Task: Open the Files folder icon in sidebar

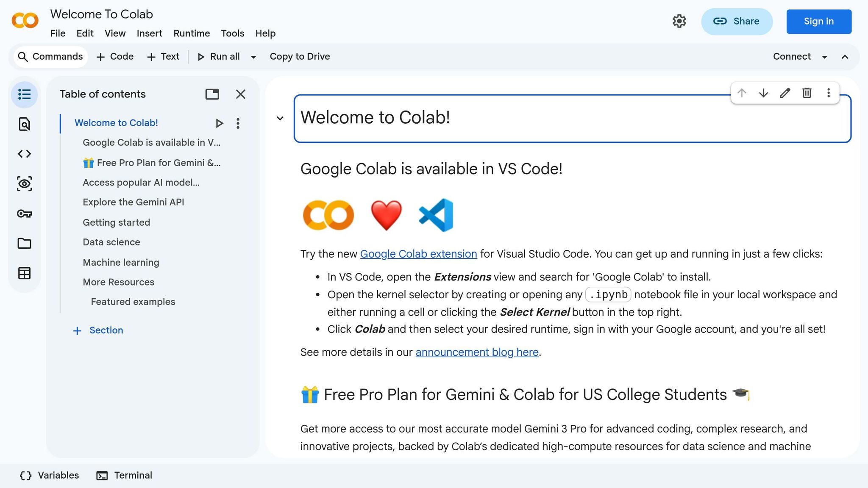Action: coord(24,243)
